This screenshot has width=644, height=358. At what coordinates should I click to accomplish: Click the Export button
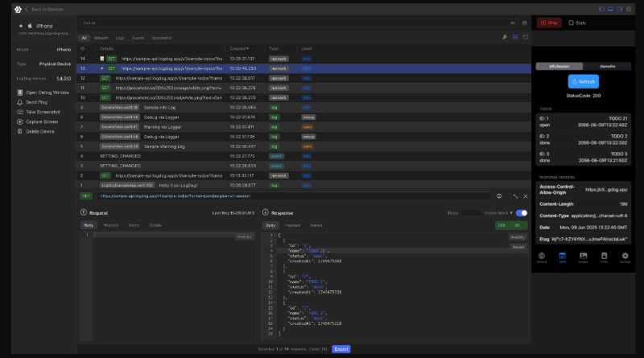[341, 349]
